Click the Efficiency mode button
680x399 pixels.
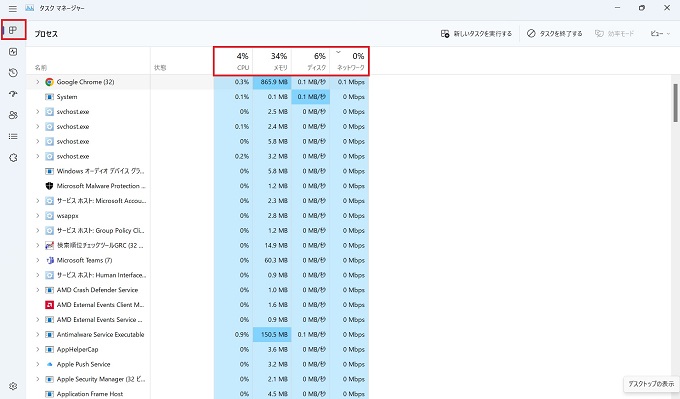[614, 33]
